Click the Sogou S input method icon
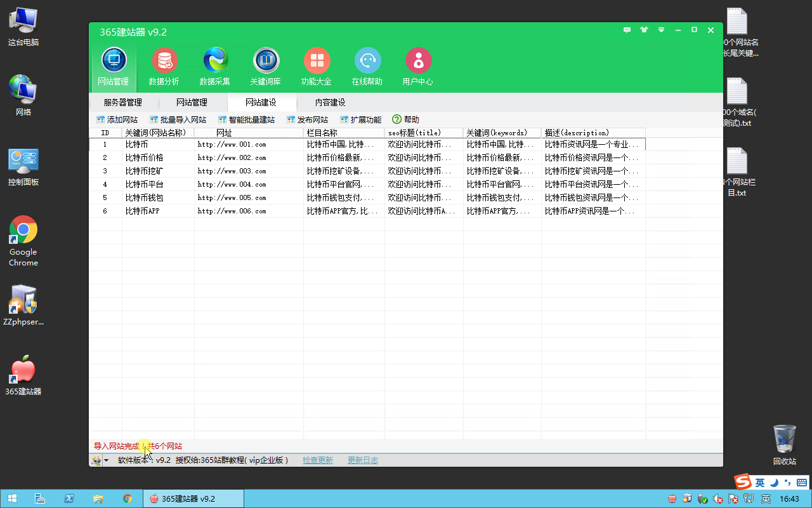Image resolution: width=812 pixels, height=508 pixels. click(742, 482)
